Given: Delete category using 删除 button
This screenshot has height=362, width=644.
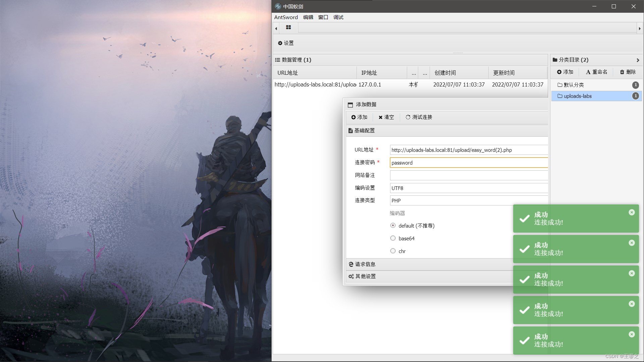Looking at the screenshot, I should coord(628,72).
